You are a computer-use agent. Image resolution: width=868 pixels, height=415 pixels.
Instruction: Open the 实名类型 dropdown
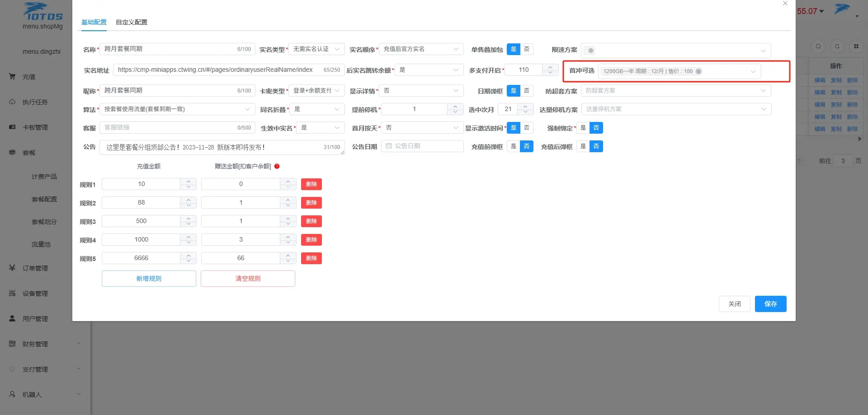(x=316, y=49)
